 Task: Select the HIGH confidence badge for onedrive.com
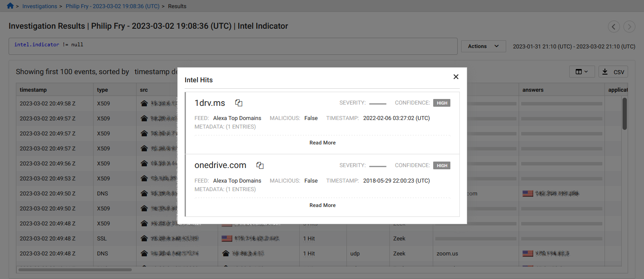(441, 165)
